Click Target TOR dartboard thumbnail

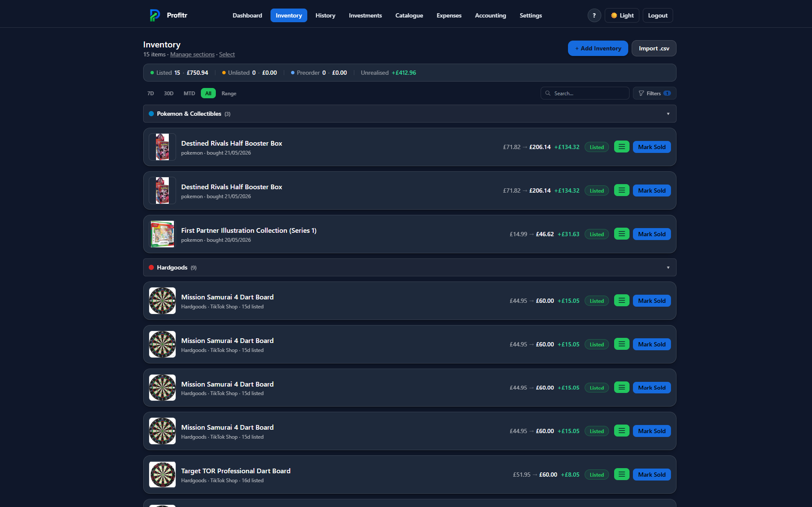coord(162,475)
